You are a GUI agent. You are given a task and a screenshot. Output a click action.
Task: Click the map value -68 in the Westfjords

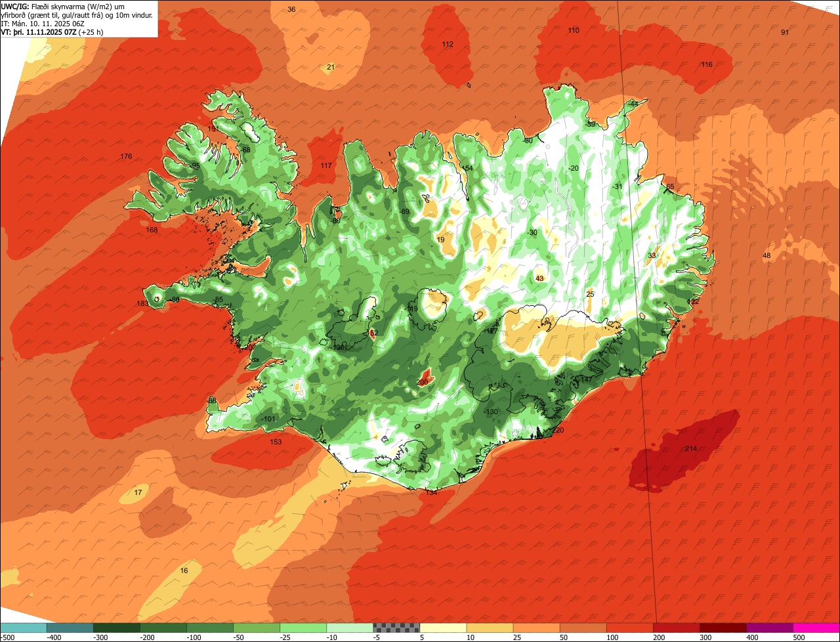coord(245,150)
